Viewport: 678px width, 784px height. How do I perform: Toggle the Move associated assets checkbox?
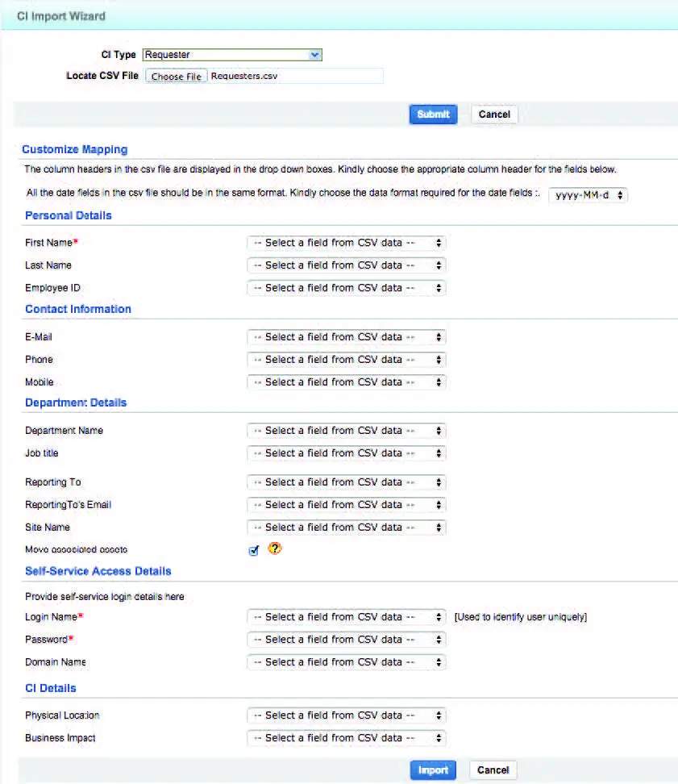(x=253, y=548)
